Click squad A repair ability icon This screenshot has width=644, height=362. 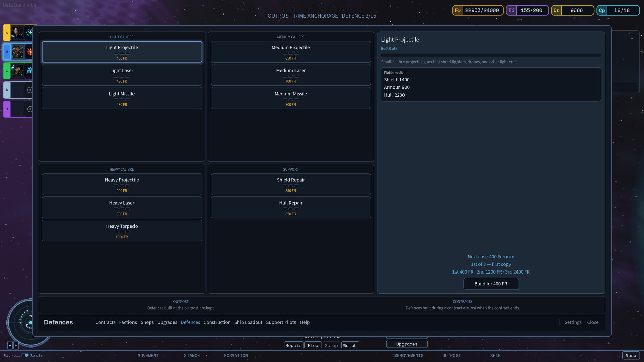pos(30,33)
